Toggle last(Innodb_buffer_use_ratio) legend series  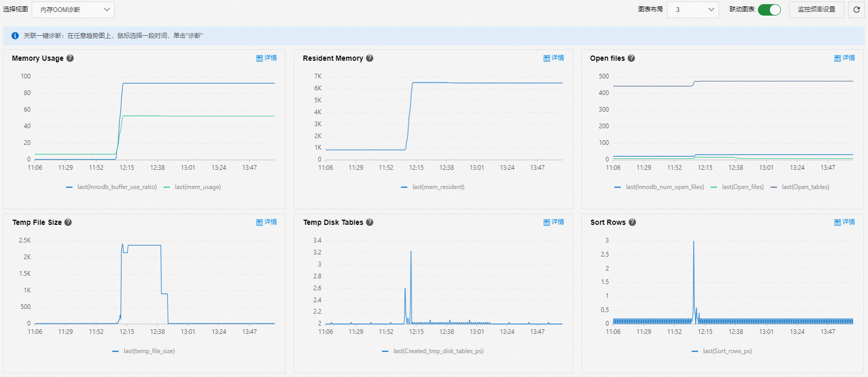pyautogui.click(x=112, y=187)
